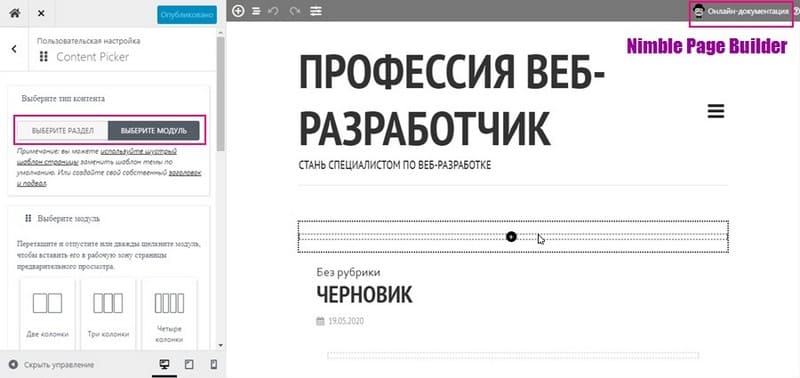Pick the Три колонки module
This screenshot has height=378, width=800.
(108, 313)
